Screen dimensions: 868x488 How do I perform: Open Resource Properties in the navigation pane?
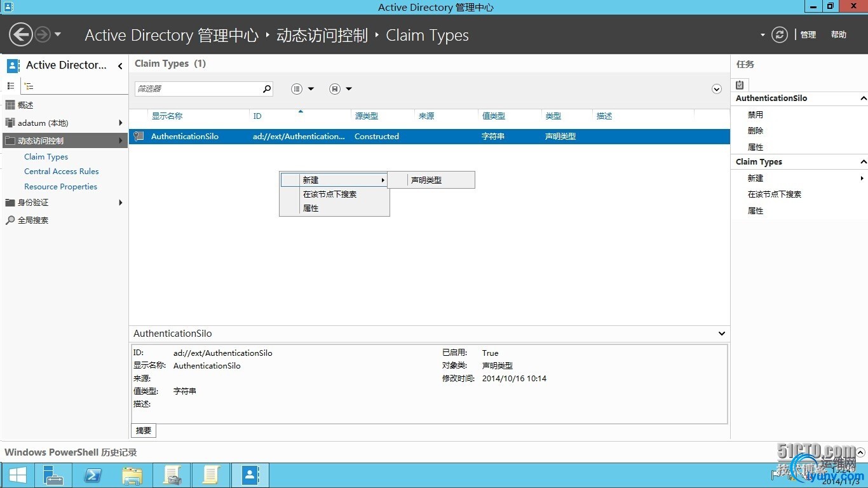click(x=61, y=187)
